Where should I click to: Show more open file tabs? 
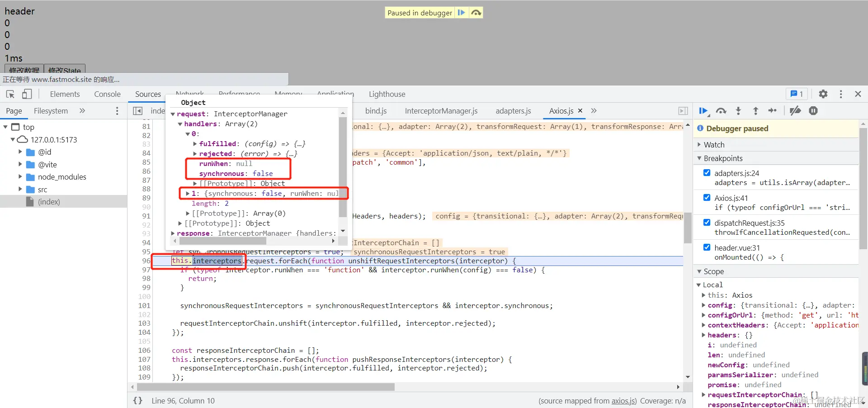594,111
